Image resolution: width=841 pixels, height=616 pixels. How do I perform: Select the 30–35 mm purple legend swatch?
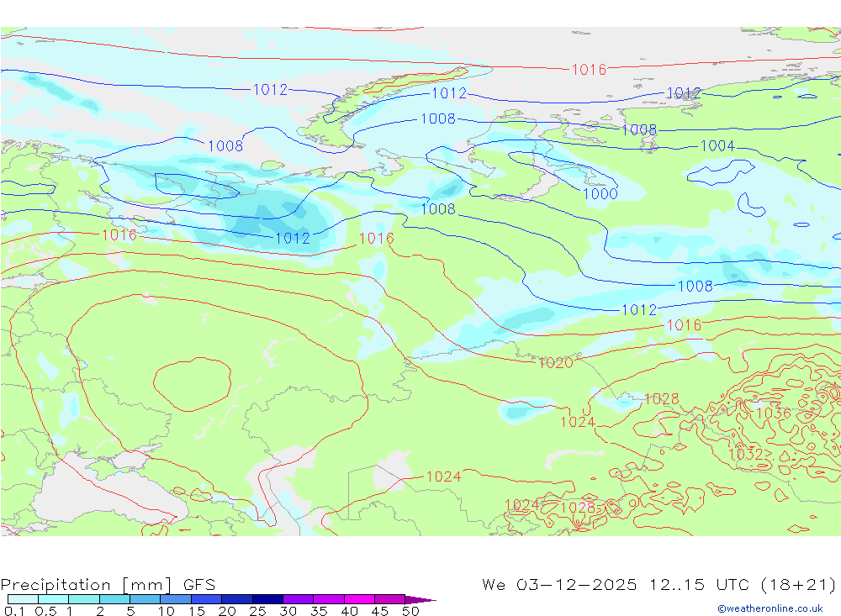299,599
